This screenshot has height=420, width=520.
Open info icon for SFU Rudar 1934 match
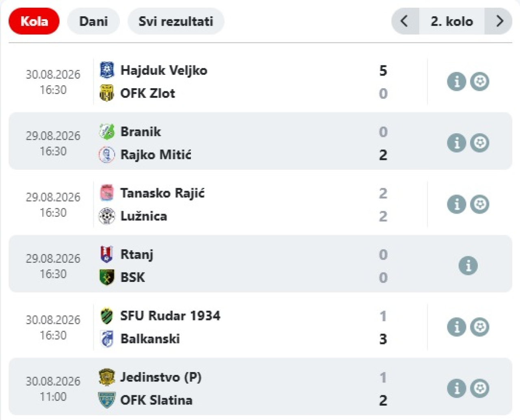pos(457,327)
